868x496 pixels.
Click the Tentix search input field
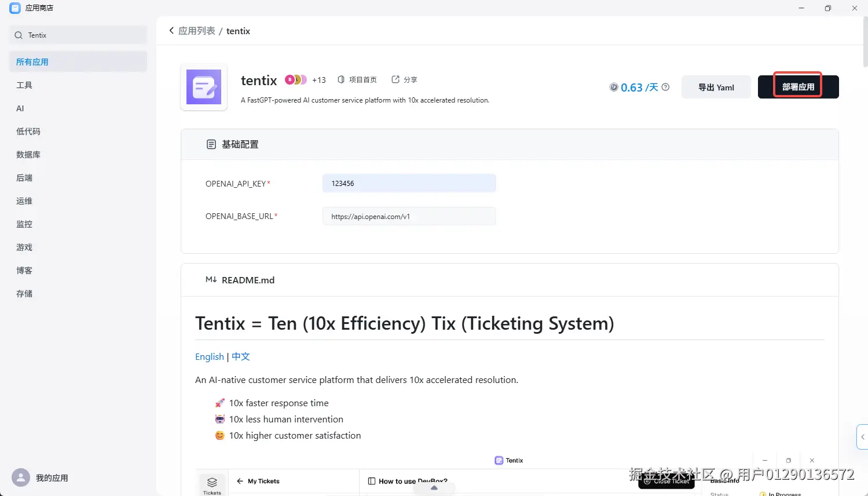click(x=78, y=35)
